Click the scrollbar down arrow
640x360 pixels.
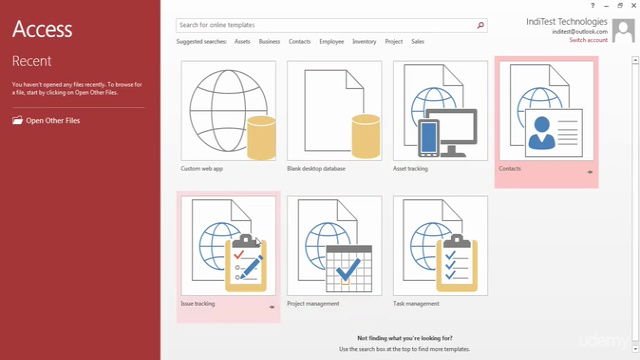point(635,349)
